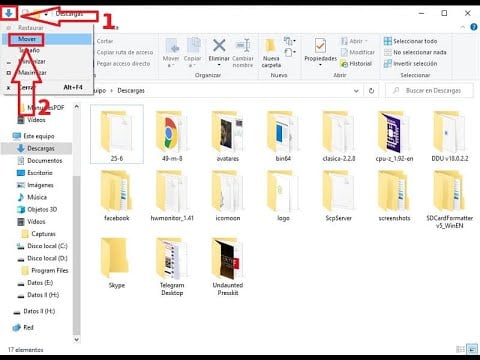Choose Mover a in the ribbon
The width and height of the screenshot is (480, 360).
click(171, 53)
